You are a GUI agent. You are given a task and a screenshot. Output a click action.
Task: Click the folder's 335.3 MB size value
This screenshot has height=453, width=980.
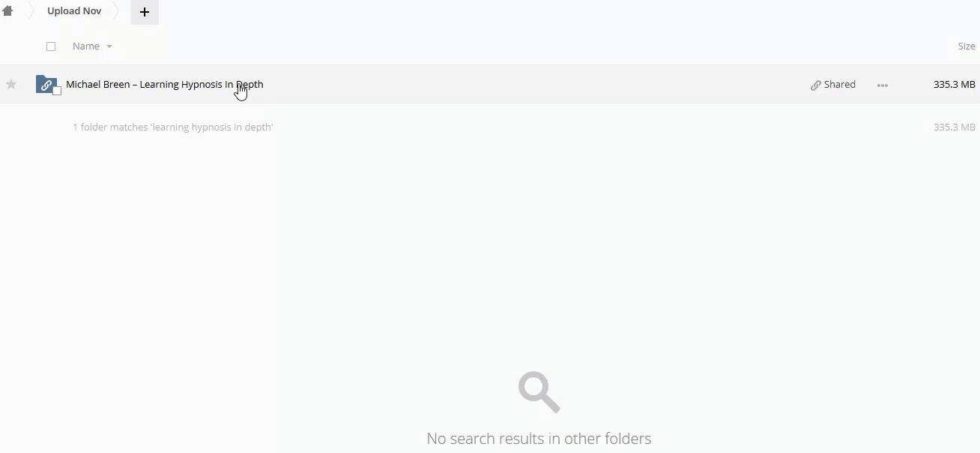click(x=955, y=85)
